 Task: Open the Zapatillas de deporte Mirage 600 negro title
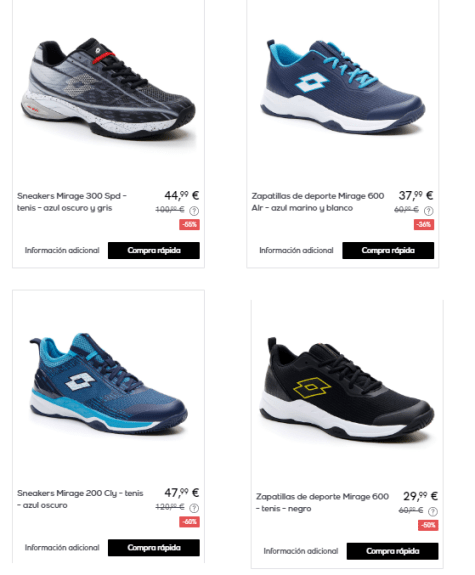(322, 502)
